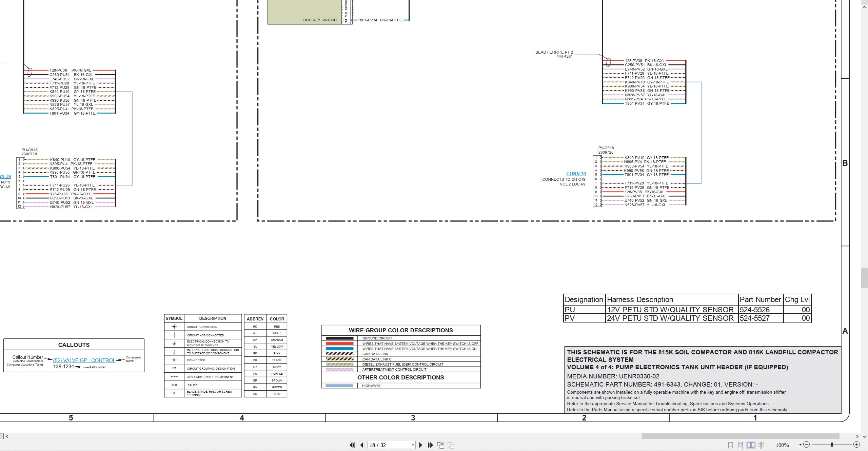Click the zoom in plus icon
This screenshot has height=451, width=868.
click(856, 445)
